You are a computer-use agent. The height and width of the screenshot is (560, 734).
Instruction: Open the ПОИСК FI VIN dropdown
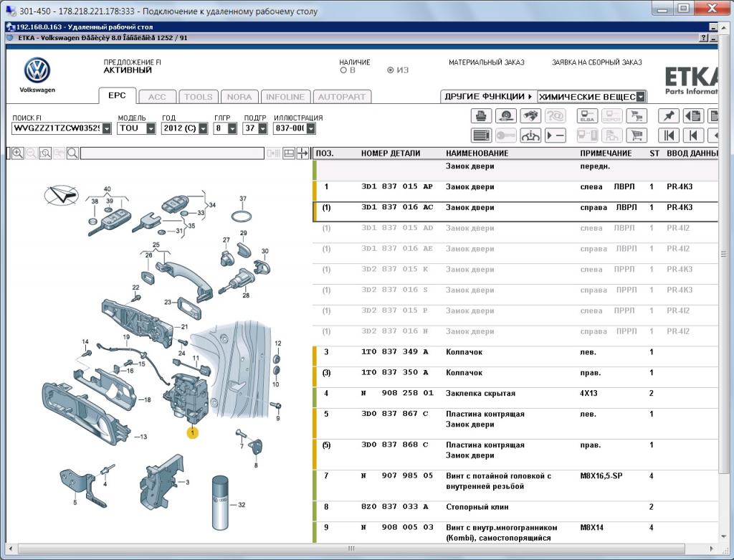[107, 128]
